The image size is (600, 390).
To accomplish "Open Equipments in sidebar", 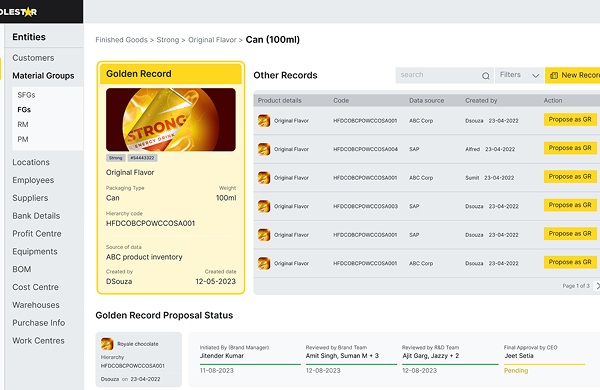I will point(35,252).
